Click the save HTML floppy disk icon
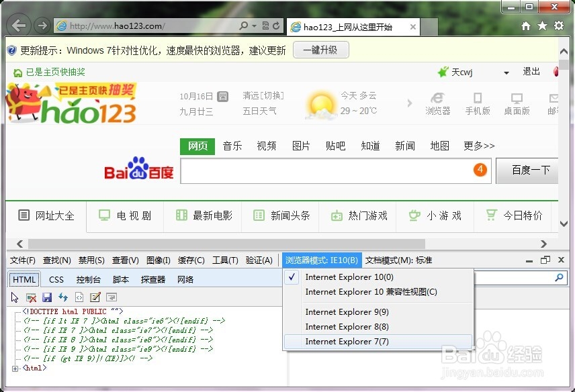The image size is (575, 392). coord(47,297)
